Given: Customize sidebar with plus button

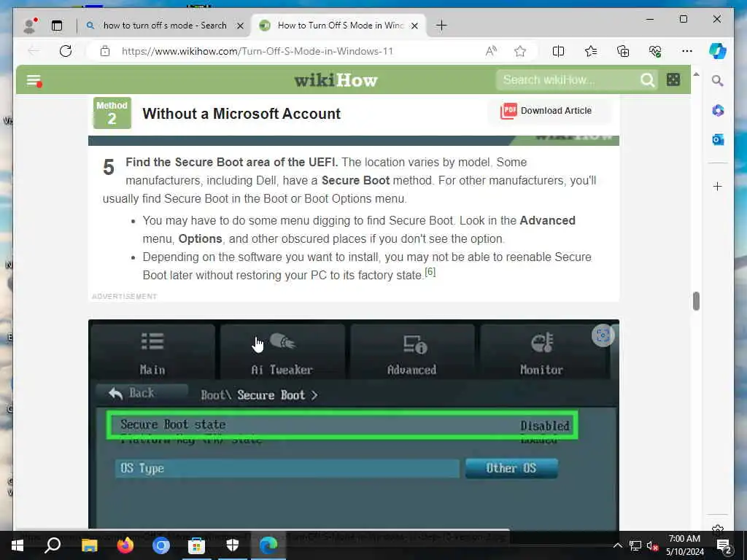Looking at the screenshot, I should point(718,186).
